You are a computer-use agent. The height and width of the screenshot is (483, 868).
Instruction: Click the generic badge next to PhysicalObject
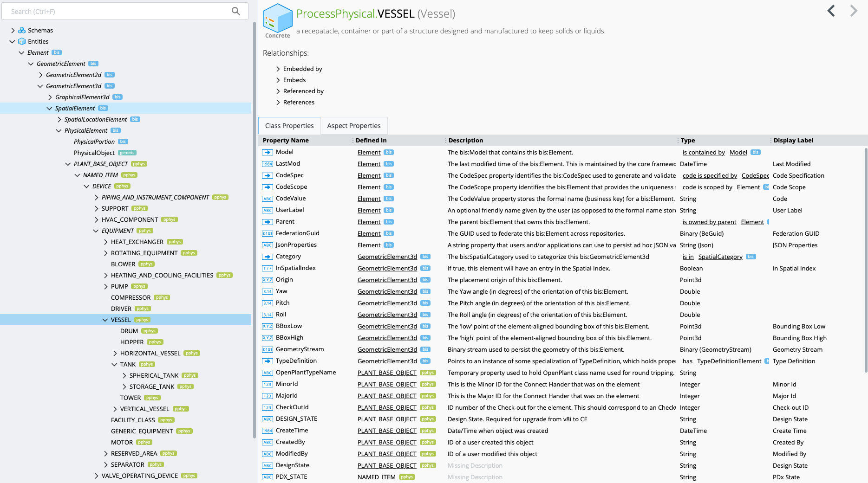coord(127,153)
